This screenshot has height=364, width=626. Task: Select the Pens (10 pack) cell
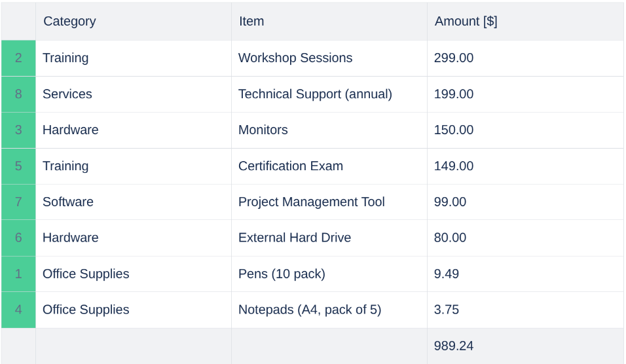[282, 274]
